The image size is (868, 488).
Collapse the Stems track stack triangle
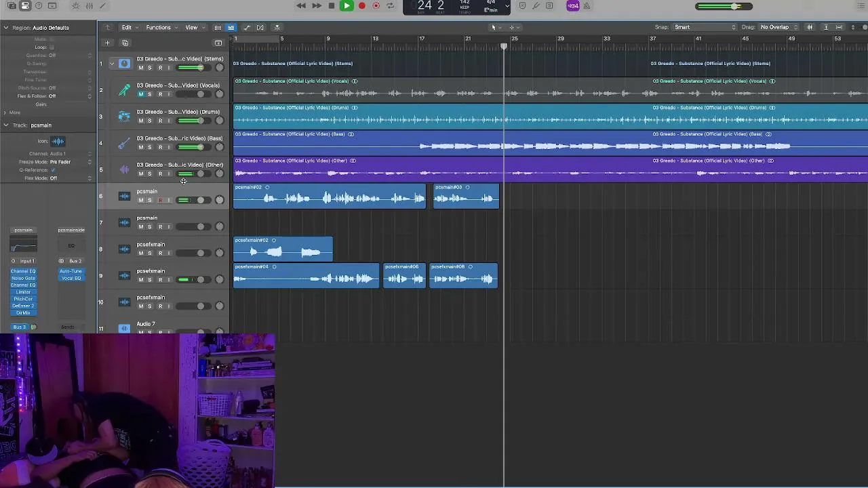pos(112,64)
